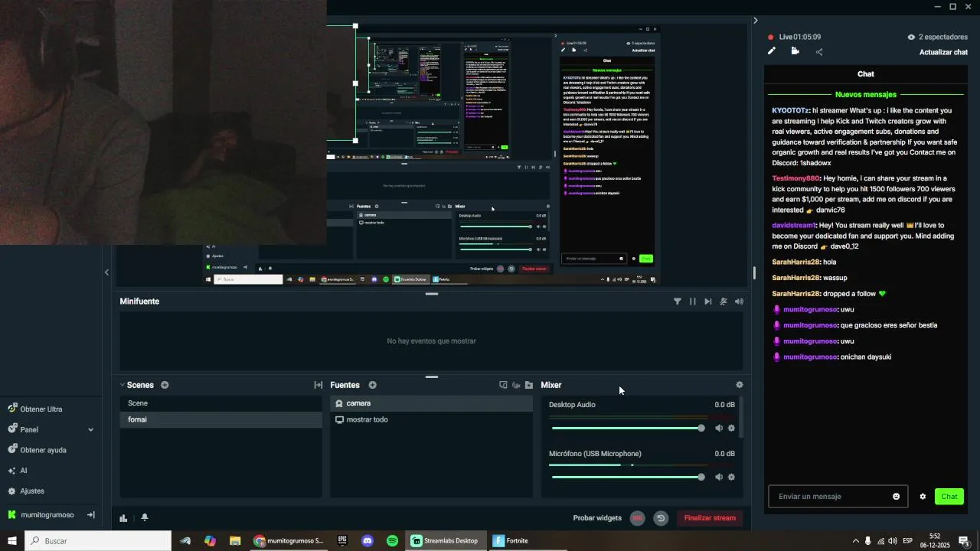Select the camara source

point(432,403)
